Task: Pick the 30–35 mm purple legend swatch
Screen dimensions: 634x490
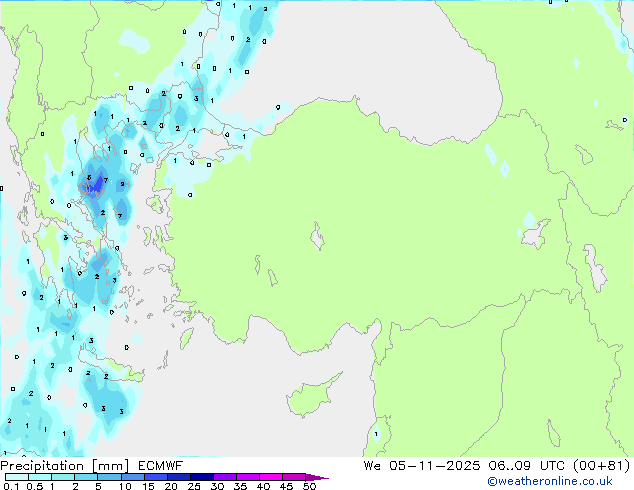Action: coord(225,477)
